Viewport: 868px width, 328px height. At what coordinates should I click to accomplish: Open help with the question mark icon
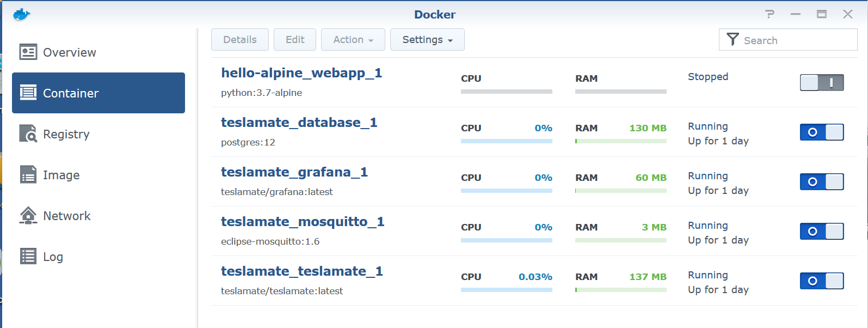click(769, 14)
